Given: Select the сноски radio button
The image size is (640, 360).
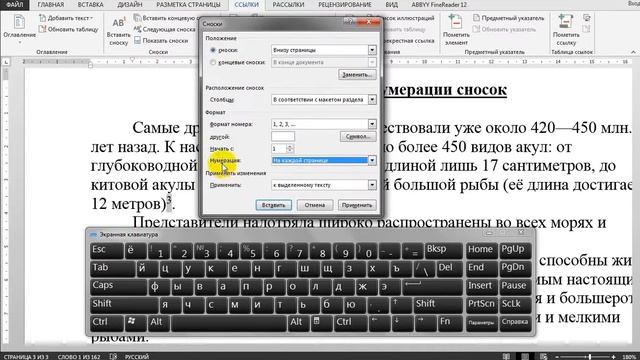Looking at the screenshot, I should coord(213,50).
